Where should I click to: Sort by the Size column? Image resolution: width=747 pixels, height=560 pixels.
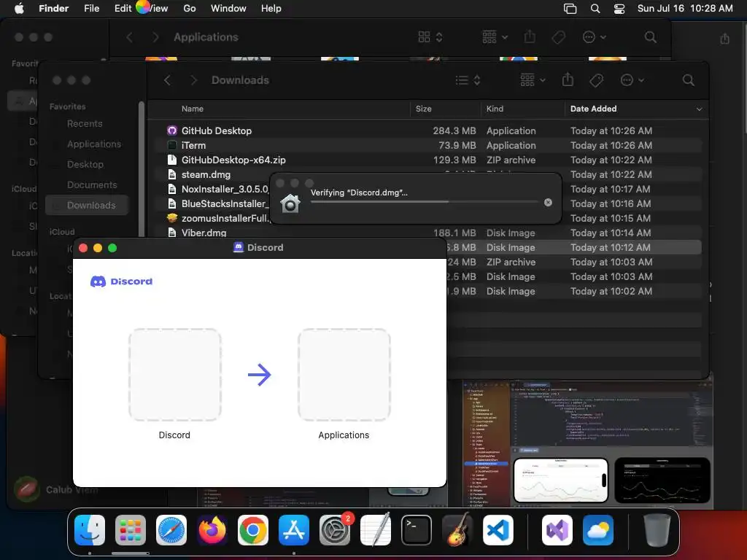424,109
